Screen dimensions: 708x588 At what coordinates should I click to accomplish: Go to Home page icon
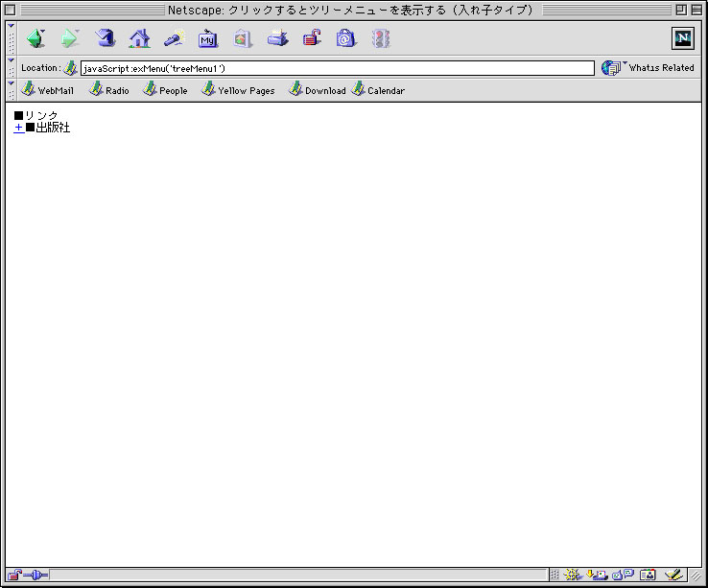(139, 38)
